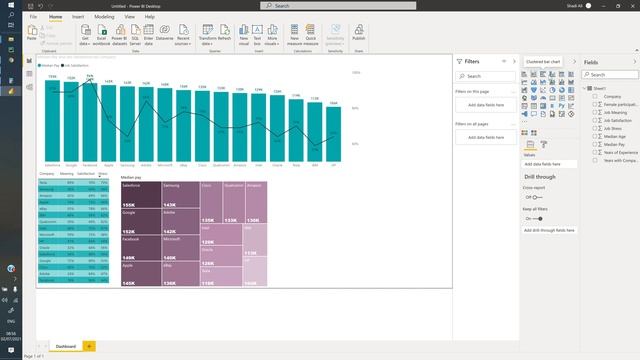
Task: Select the Clustered bar chart visual
Action: tap(543, 74)
